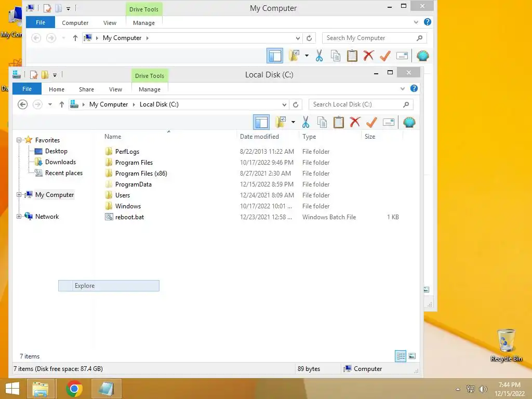
Task: Select Downloads under Favorites
Action: coord(60,162)
